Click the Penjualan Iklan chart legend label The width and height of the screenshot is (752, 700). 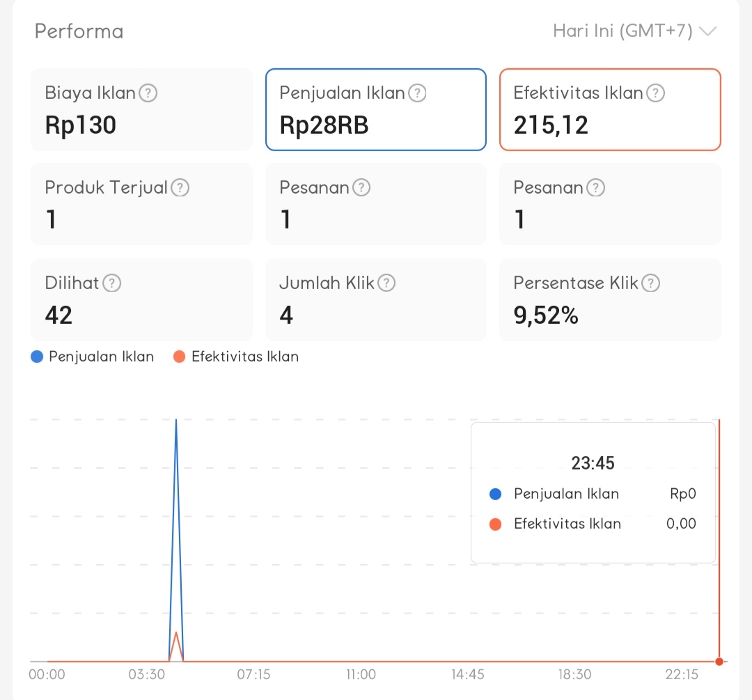tap(101, 357)
